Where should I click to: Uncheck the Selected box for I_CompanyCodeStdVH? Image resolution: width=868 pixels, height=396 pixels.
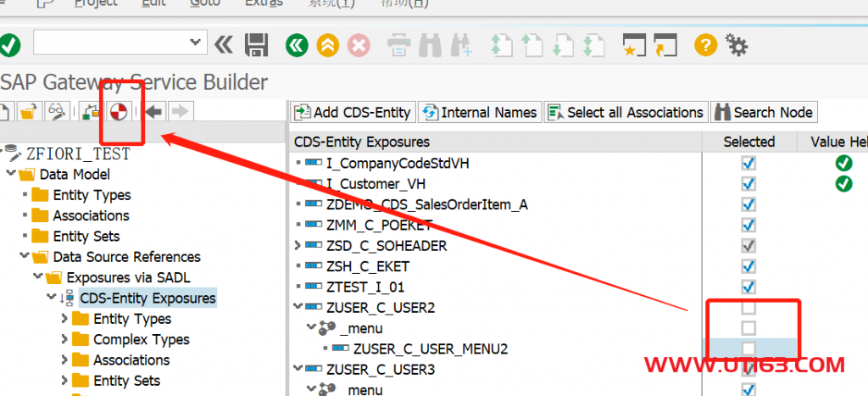coord(748,163)
